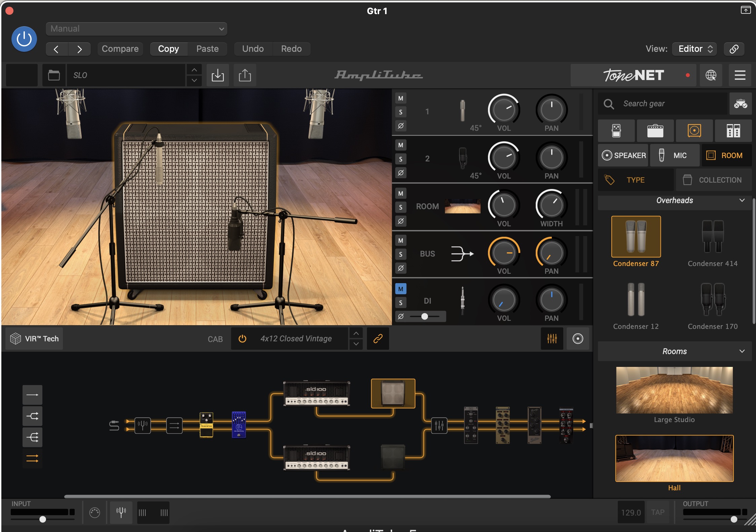Go to next preset arrow
The image size is (756, 532).
click(x=79, y=49)
